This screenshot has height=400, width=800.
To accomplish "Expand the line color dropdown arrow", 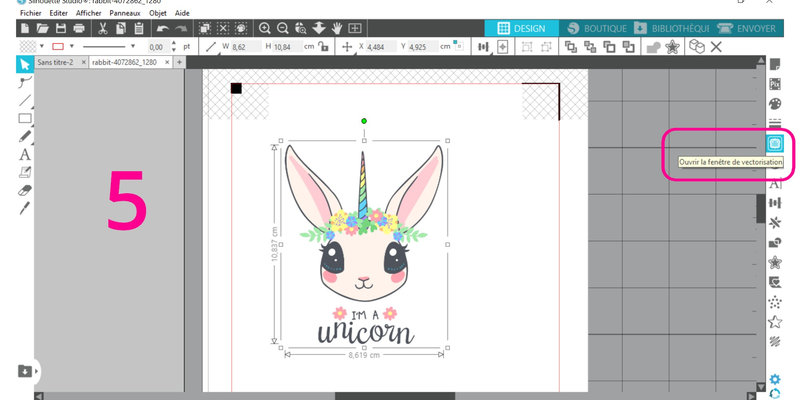I will click(x=71, y=47).
